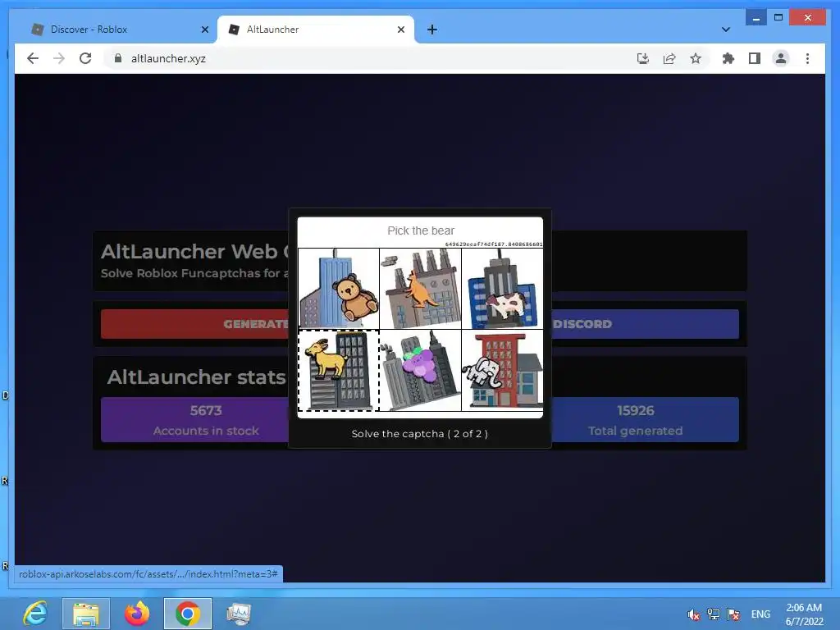Open Firefox from the taskbar
The width and height of the screenshot is (840, 630).
(x=137, y=614)
